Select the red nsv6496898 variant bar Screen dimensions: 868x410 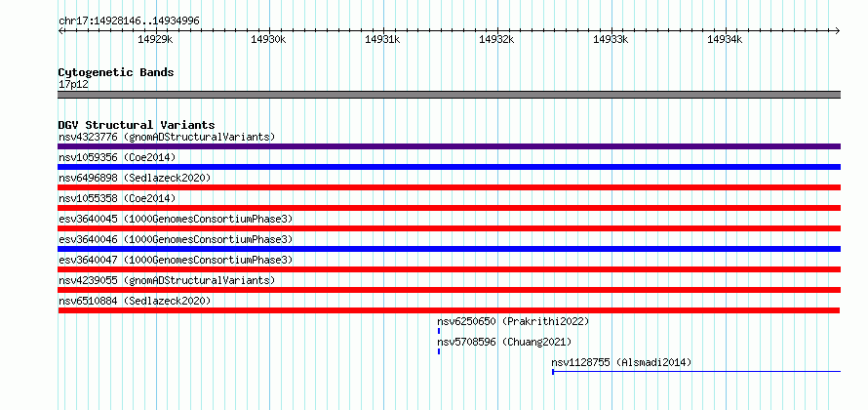(449, 187)
